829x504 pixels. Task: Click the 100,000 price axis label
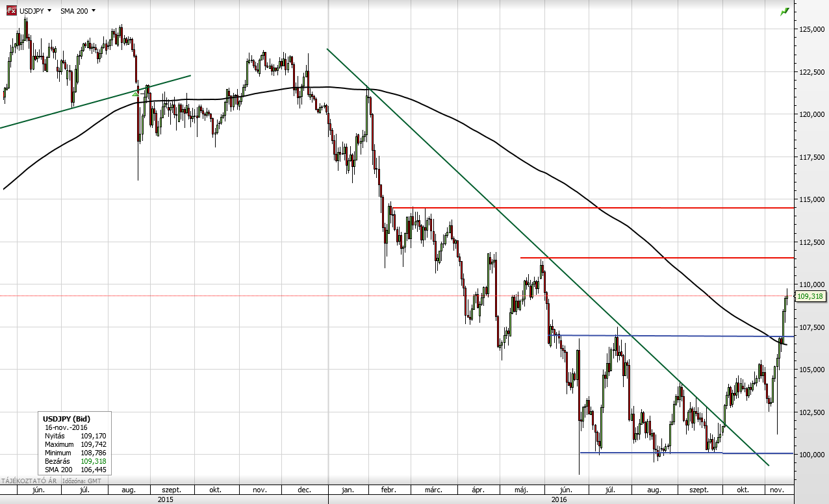point(812,455)
